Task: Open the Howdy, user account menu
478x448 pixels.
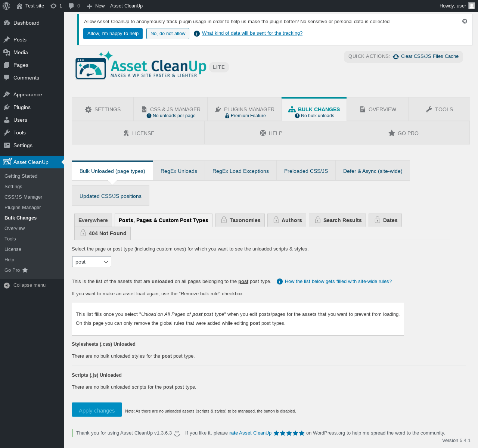Action: 457,6
